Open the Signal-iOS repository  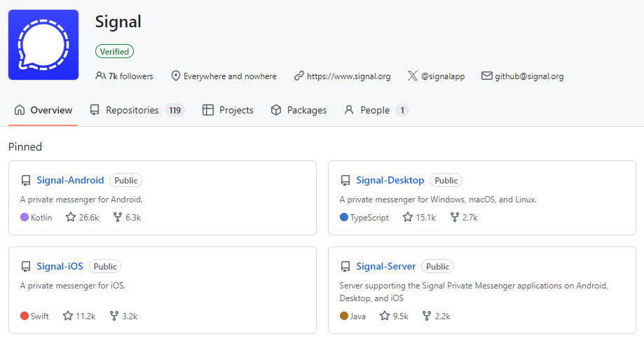[x=60, y=266]
